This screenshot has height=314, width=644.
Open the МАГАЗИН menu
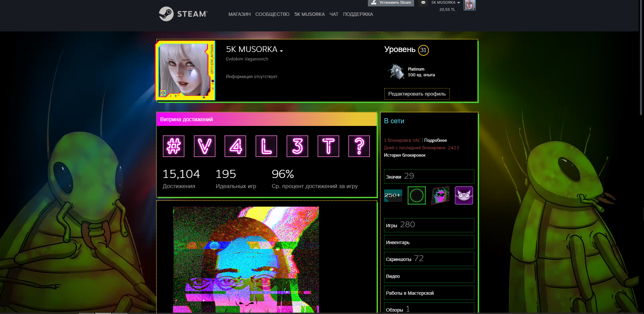pos(239,14)
